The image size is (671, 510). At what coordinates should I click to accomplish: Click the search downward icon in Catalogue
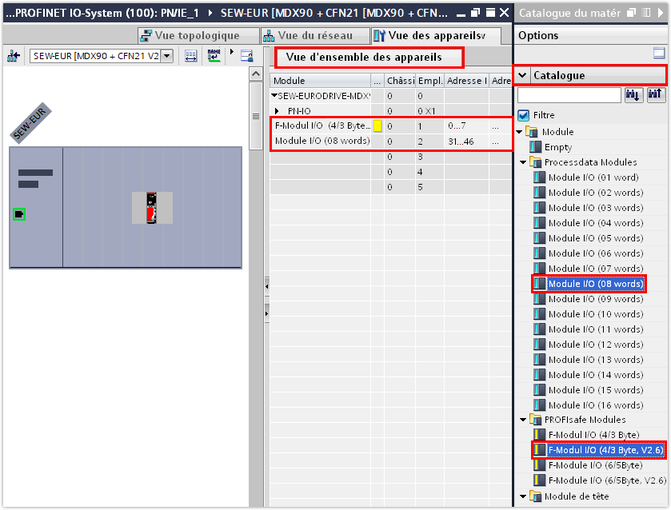point(633,95)
